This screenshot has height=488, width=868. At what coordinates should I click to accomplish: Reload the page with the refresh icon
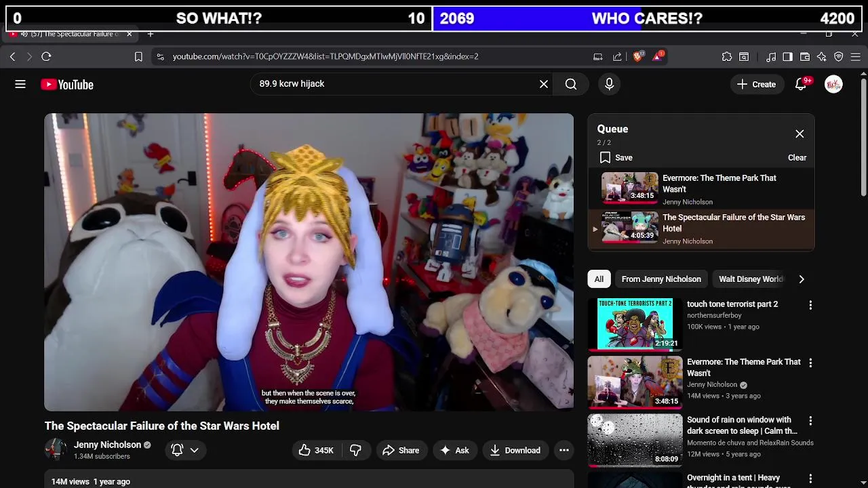pyautogui.click(x=46, y=57)
